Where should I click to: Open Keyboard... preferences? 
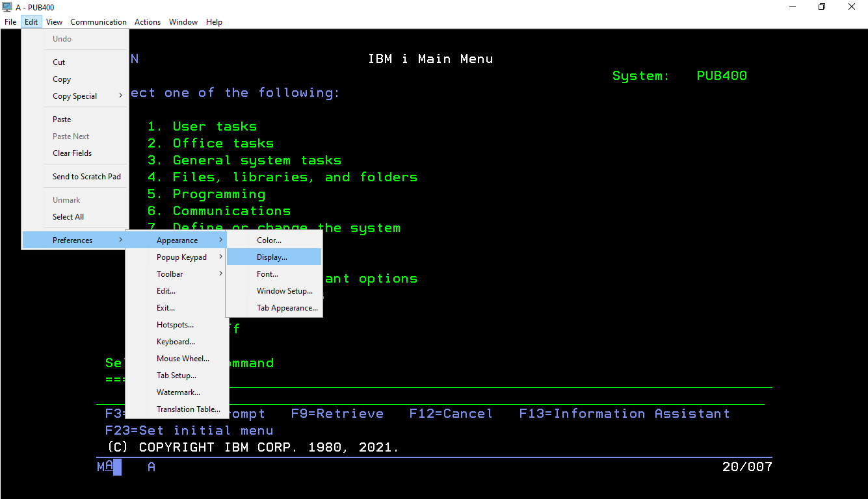click(x=177, y=342)
